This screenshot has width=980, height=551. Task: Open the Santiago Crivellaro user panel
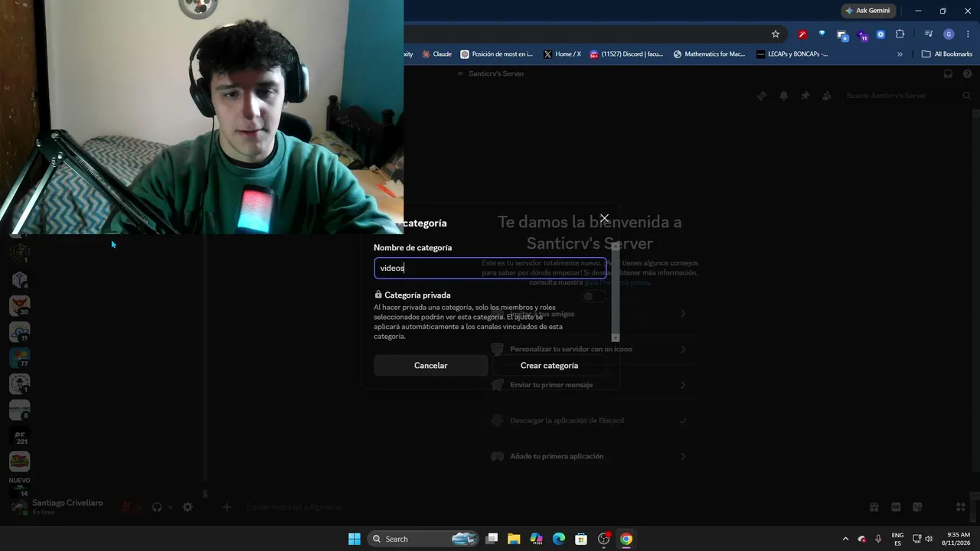click(x=58, y=507)
